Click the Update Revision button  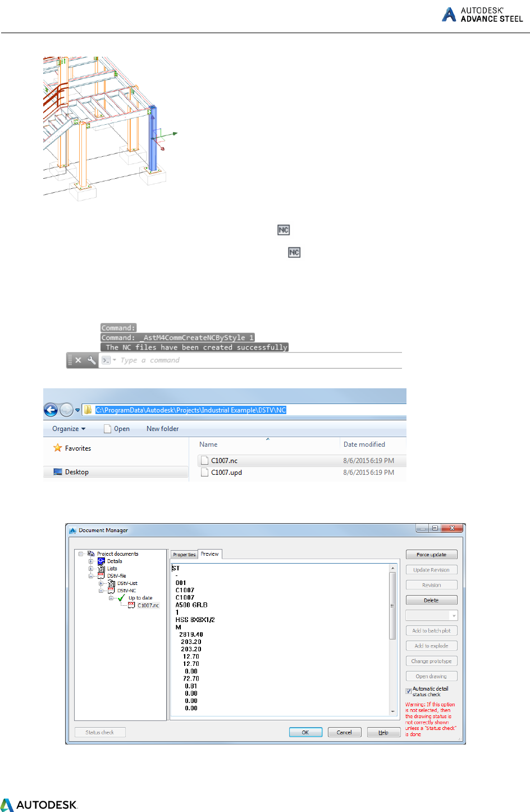pyautogui.click(x=432, y=570)
